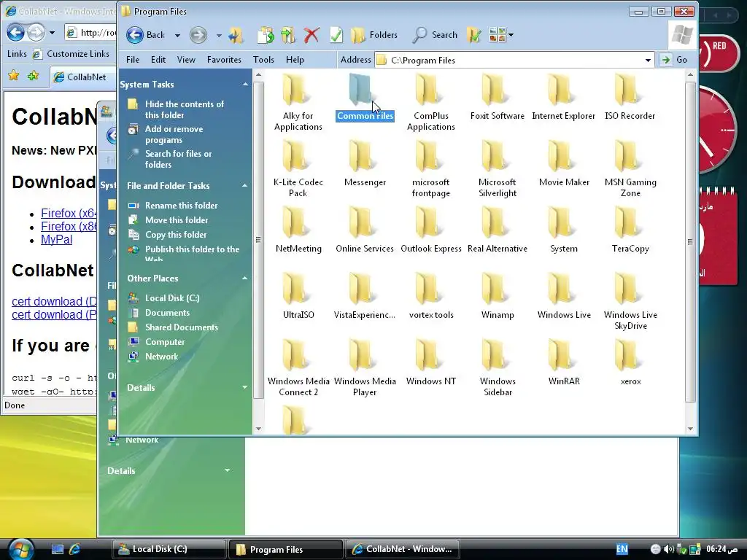The height and width of the screenshot is (560, 747).
Task: Select the Windows Live SkyDrive folder
Action: 630,301
